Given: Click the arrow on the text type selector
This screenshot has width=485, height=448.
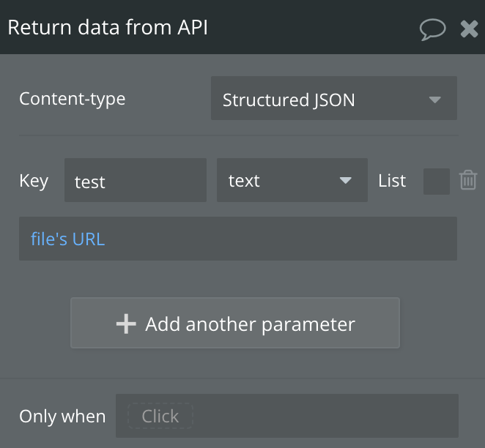Looking at the screenshot, I should click(x=345, y=180).
